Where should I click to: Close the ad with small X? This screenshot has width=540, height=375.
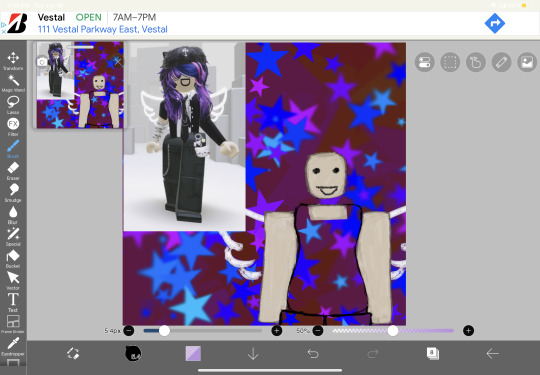(4, 31)
